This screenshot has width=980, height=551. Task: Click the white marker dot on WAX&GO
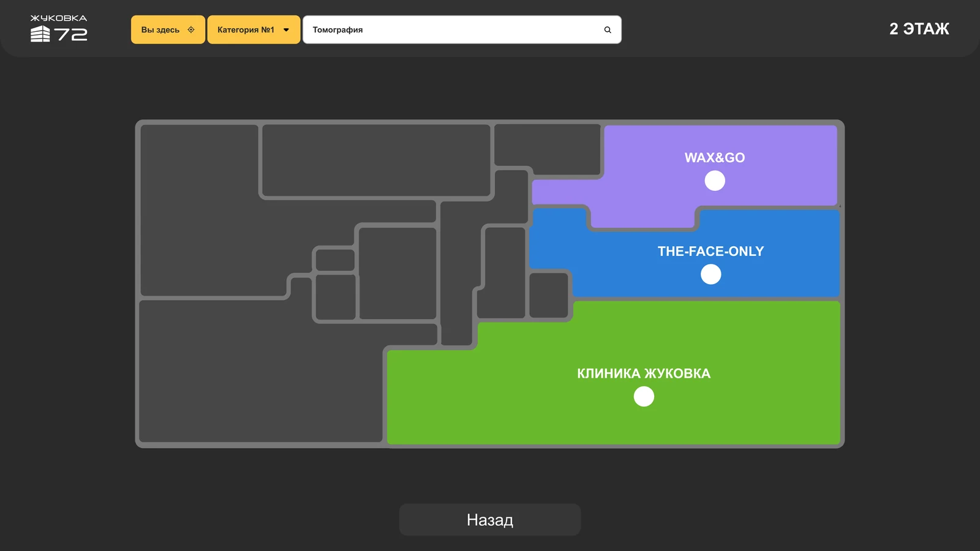click(715, 181)
